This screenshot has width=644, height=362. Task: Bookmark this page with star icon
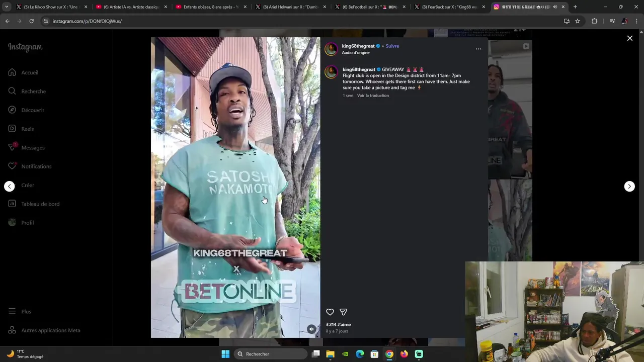click(578, 21)
